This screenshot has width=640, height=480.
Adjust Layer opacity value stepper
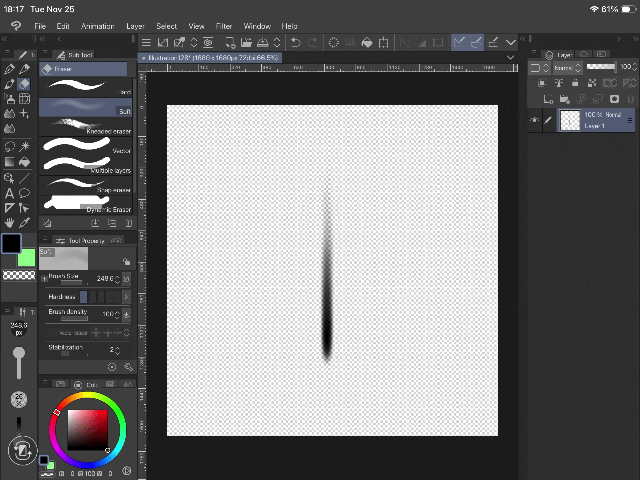(634, 67)
